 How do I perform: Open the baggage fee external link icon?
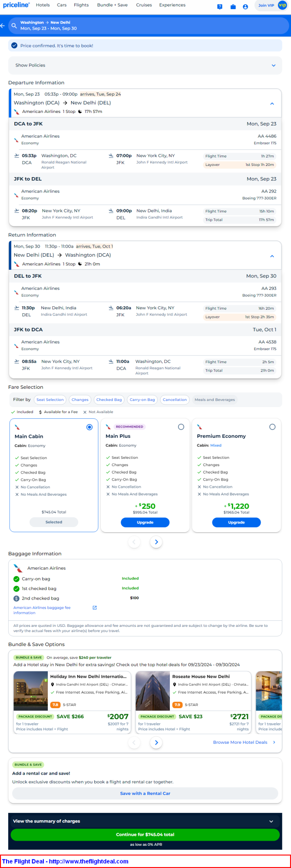pos(95,608)
